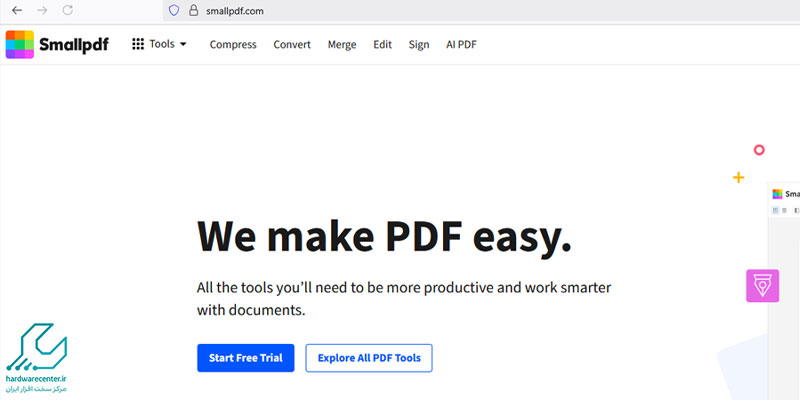Open the Tools grid icon
The image size is (800, 400).
(138, 45)
